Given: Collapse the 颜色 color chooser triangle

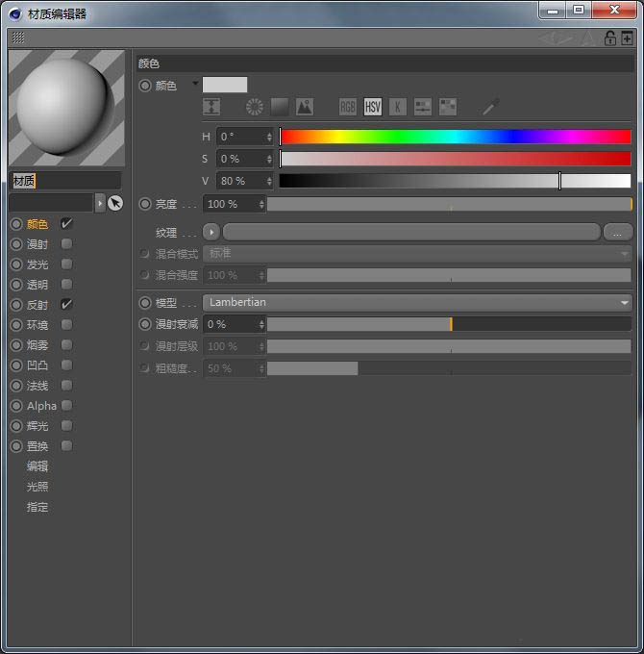Looking at the screenshot, I should coord(195,84).
